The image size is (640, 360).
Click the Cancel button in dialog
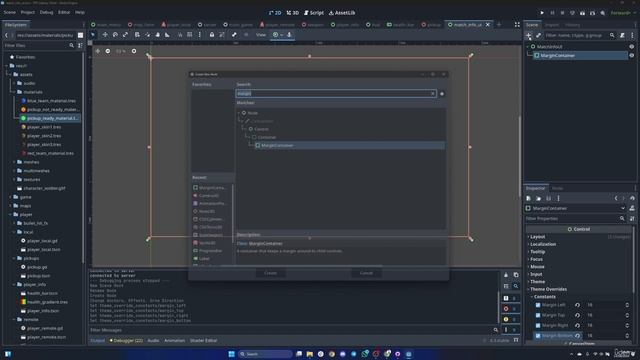[x=366, y=273]
